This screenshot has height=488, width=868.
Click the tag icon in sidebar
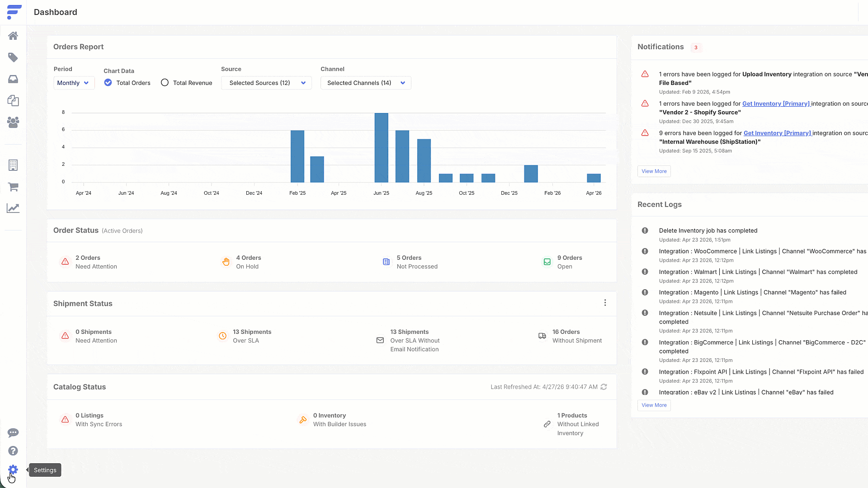[x=13, y=57]
